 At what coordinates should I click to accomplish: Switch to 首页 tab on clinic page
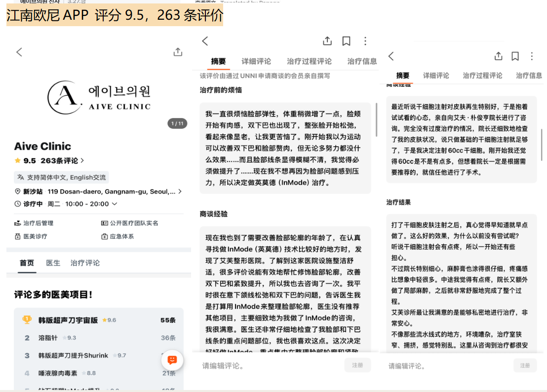pos(27,263)
